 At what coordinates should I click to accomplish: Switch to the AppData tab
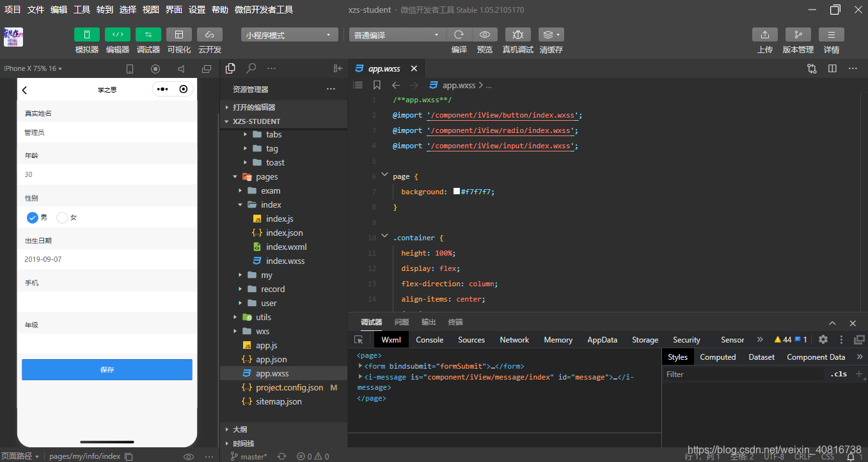click(603, 340)
